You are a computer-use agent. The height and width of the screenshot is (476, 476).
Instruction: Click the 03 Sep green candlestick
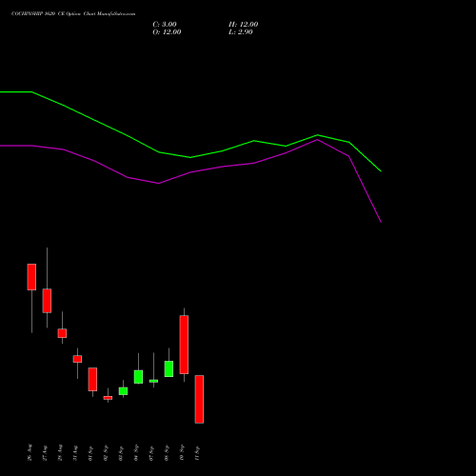click(123, 391)
